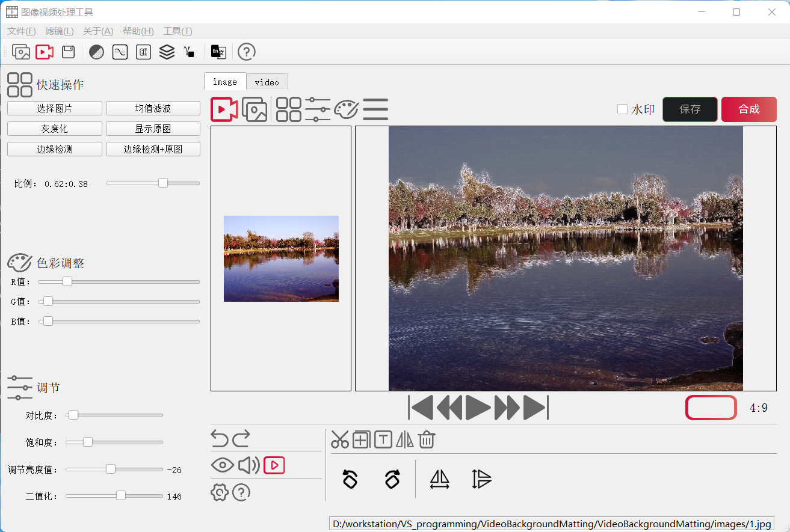Viewport: 790px width, 532px height.
Task: Rewind with the double-left arrow
Action: [x=449, y=408]
